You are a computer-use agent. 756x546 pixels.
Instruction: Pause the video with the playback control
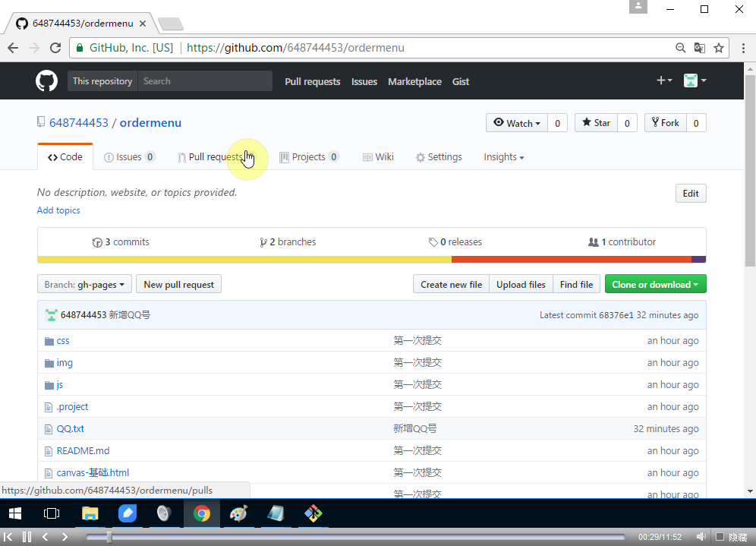[27, 537]
